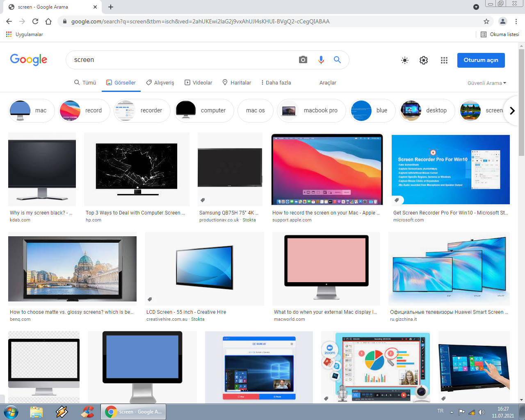The height and width of the screenshot is (420, 525).
Task: Select the 'mac os' suggestion chip
Action: point(256,111)
